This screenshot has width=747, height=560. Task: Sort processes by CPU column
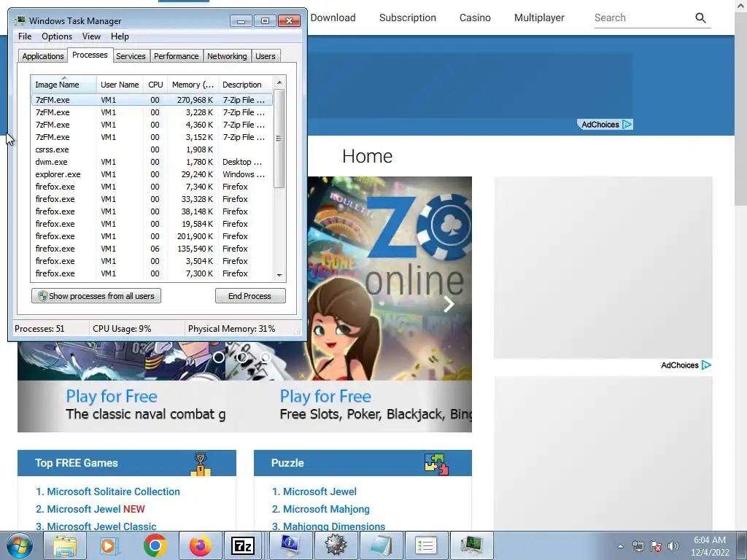[x=155, y=85]
